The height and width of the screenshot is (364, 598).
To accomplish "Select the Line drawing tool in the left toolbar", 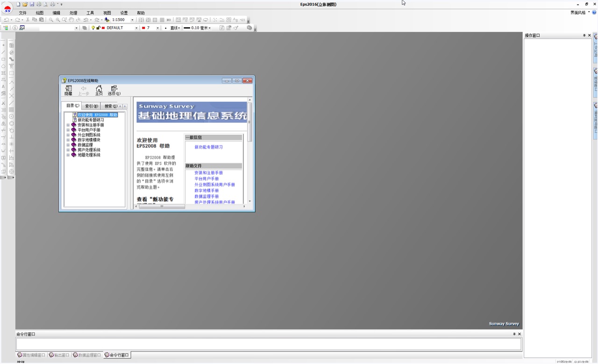I will (3, 52).
